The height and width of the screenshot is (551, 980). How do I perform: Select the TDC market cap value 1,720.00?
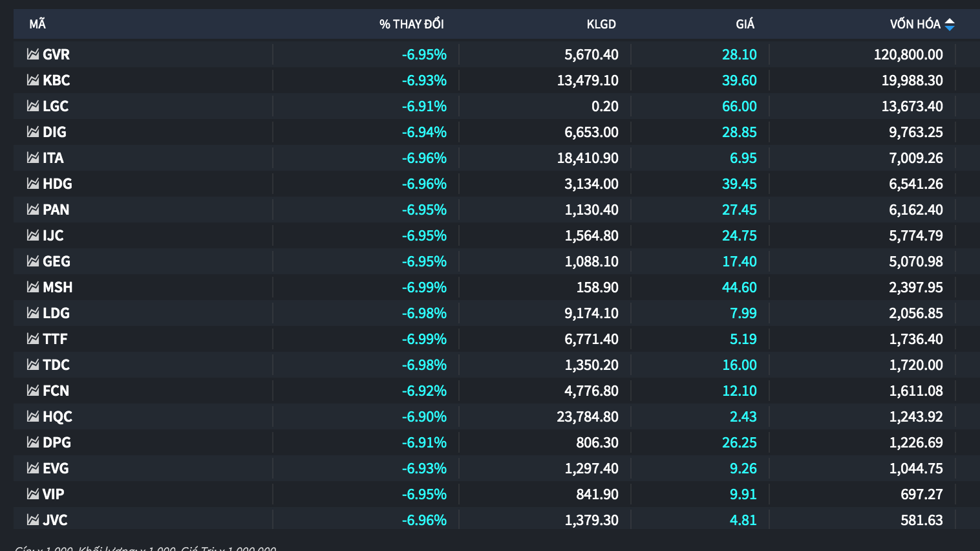tap(915, 365)
